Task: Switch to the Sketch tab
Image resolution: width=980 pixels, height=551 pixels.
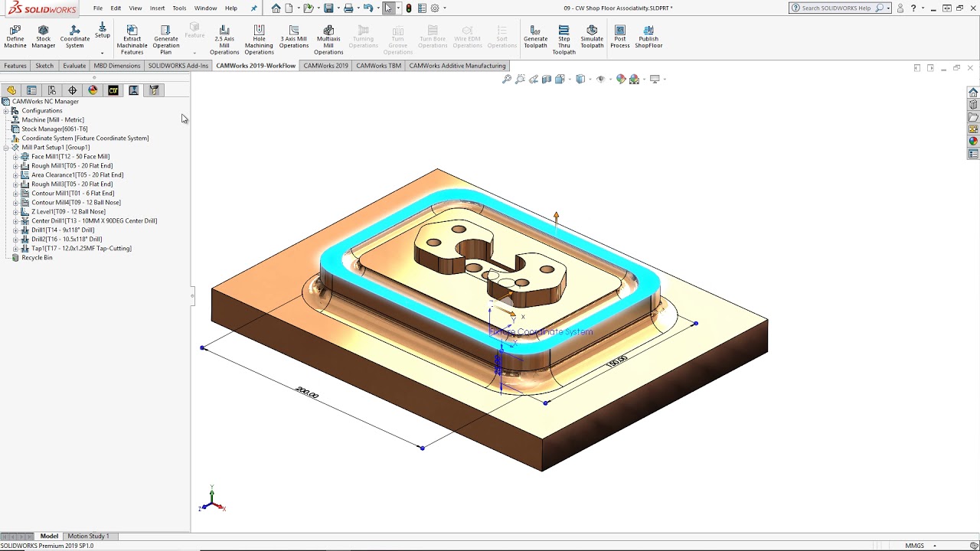Action: [44, 66]
